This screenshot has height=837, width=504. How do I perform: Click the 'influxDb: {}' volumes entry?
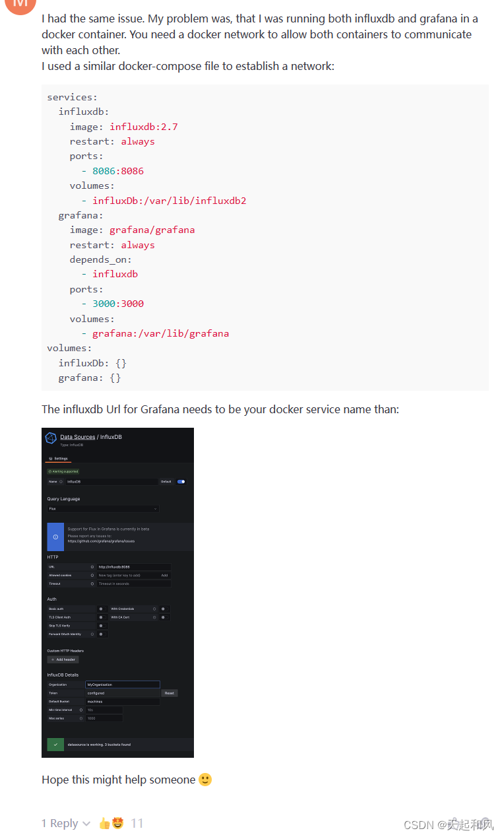92,363
